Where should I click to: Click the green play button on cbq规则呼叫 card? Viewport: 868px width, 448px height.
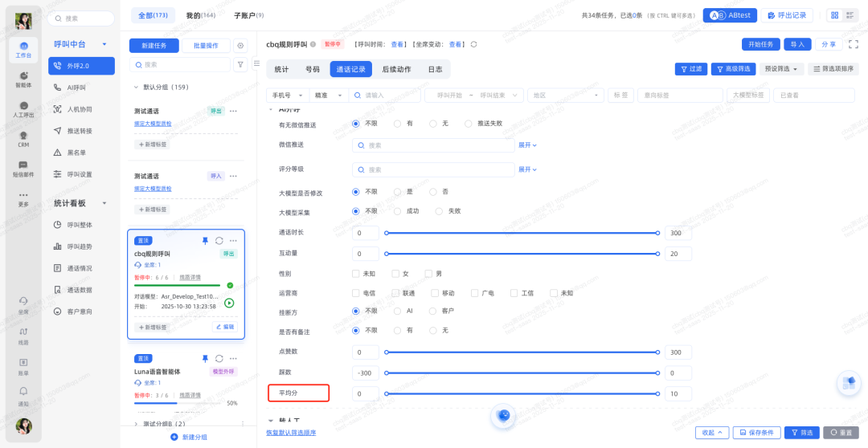coord(229,303)
